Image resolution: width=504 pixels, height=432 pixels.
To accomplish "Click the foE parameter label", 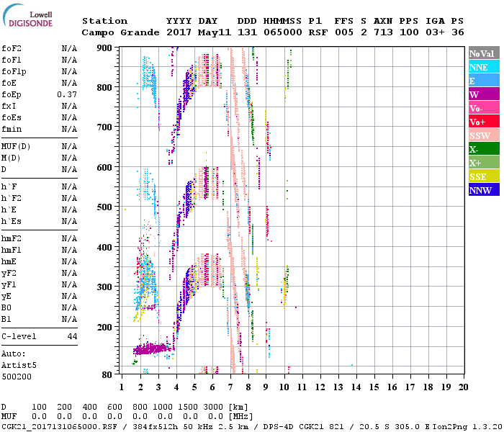I will (9, 83).
